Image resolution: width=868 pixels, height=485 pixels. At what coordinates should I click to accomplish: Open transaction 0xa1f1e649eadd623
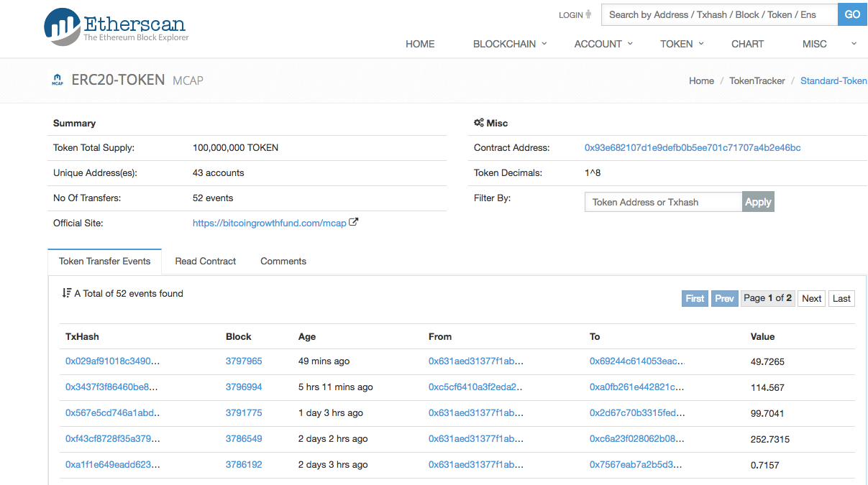pyautogui.click(x=113, y=465)
